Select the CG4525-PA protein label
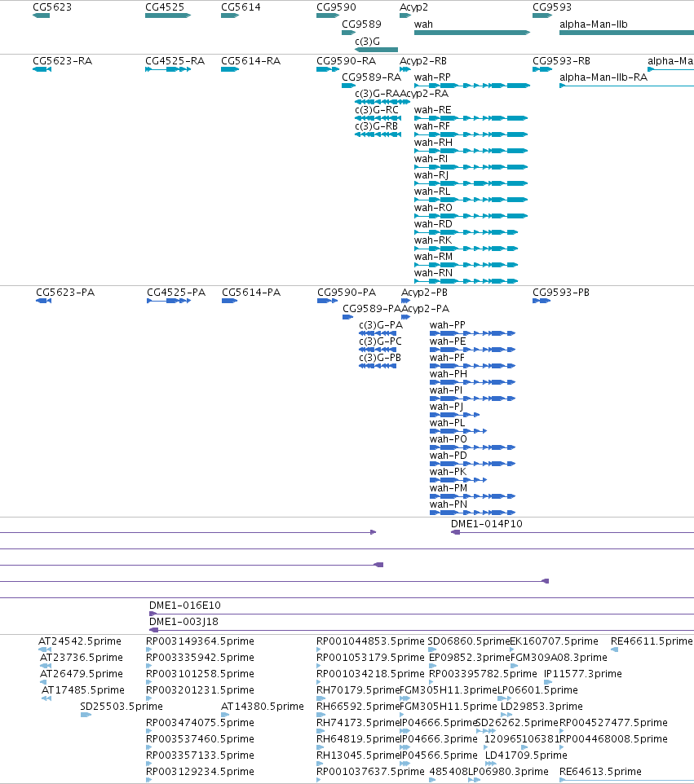 176,292
